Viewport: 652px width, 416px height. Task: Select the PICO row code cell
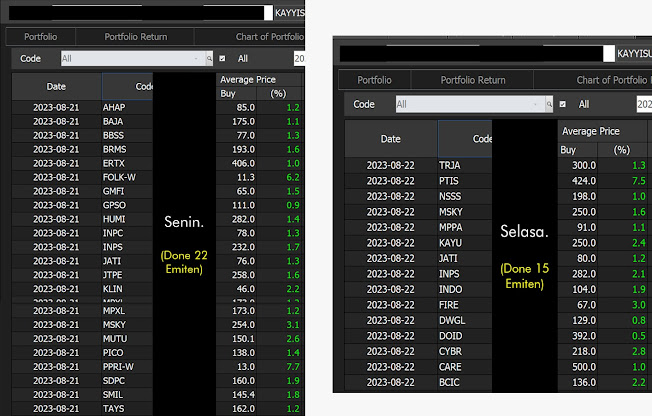pyautogui.click(x=127, y=353)
